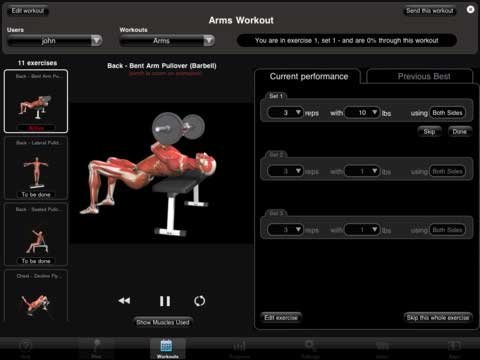
Task: Toggle Both Sides for Set 2
Action: pyautogui.click(x=447, y=171)
